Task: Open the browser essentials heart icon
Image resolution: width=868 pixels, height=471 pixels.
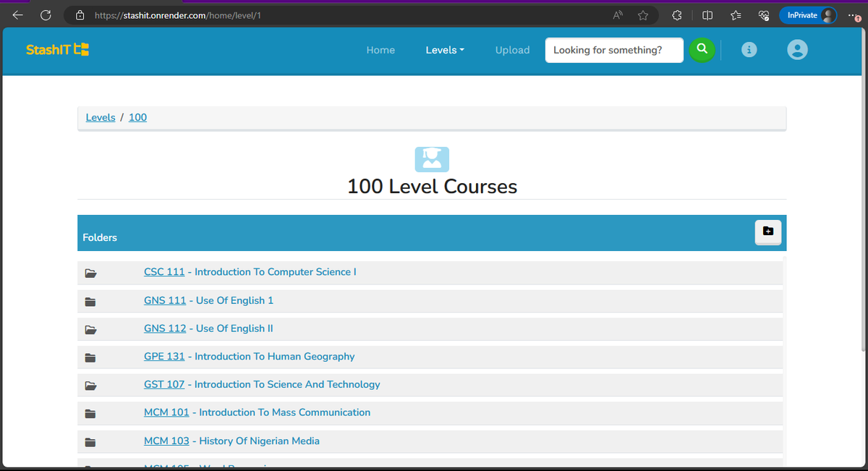Action: (762, 15)
